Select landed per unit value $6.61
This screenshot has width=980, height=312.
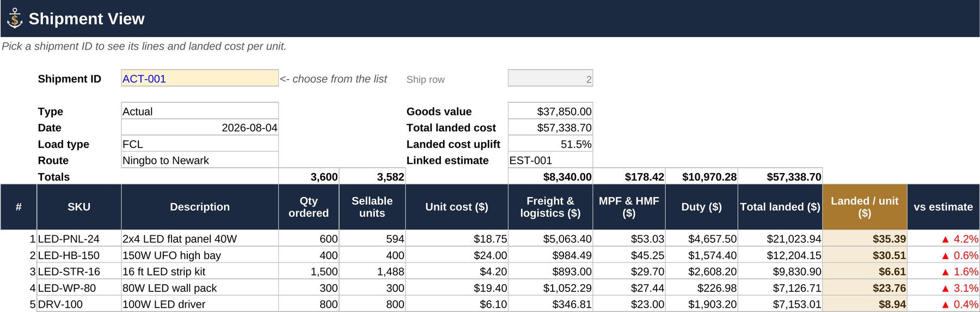[865, 271]
